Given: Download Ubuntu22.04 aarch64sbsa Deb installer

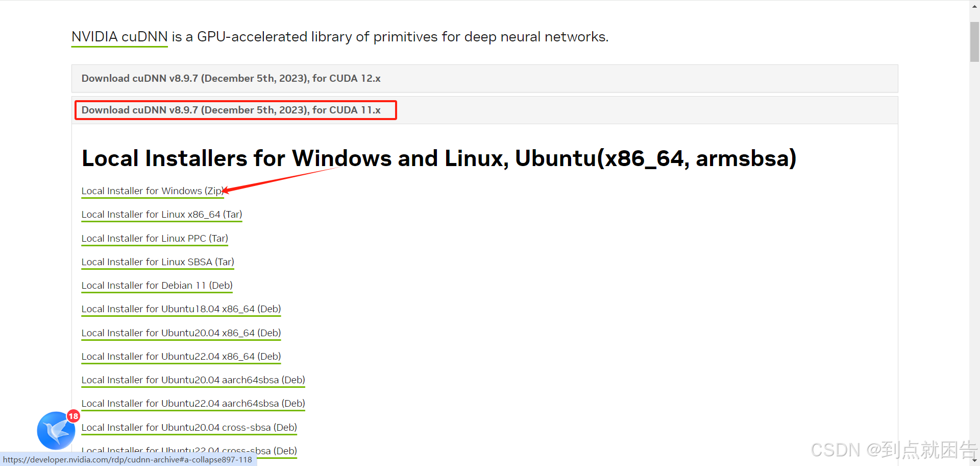Looking at the screenshot, I should 193,404.
